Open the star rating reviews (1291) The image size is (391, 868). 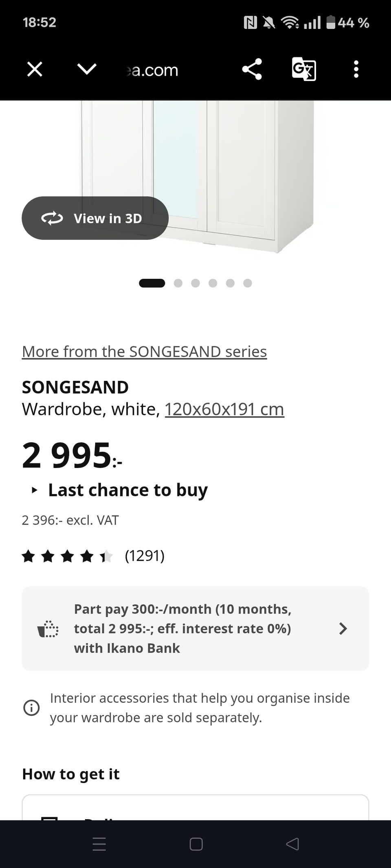click(x=93, y=556)
